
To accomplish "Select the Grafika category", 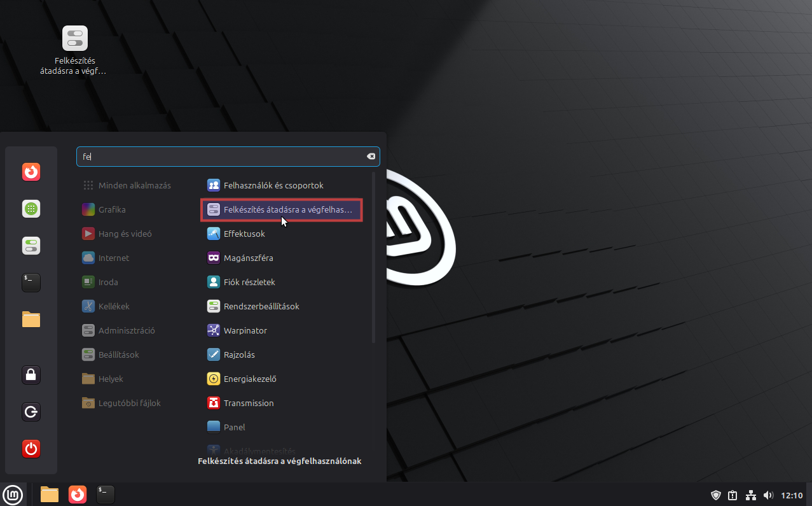I will point(112,209).
